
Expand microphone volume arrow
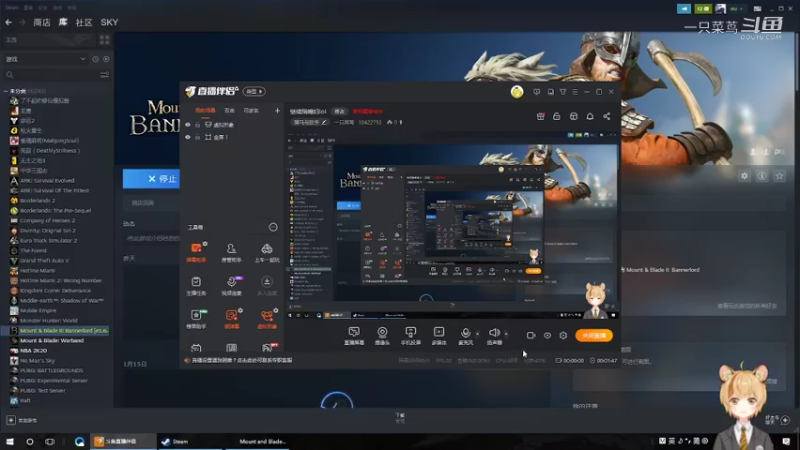[x=478, y=334]
